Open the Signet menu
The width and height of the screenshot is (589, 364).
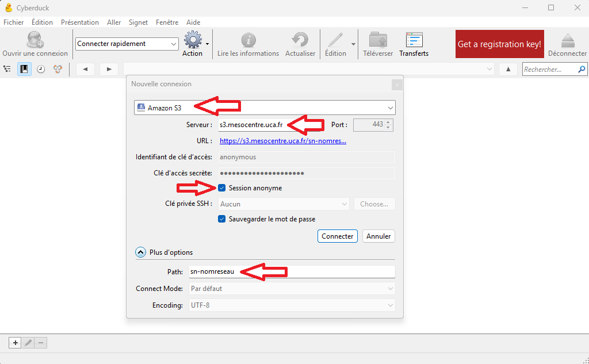[x=138, y=22]
